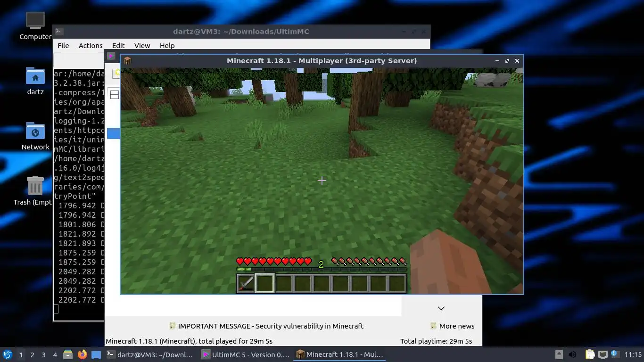Activate the UltimMC 5 taskbar entry

[x=245, y=354]
